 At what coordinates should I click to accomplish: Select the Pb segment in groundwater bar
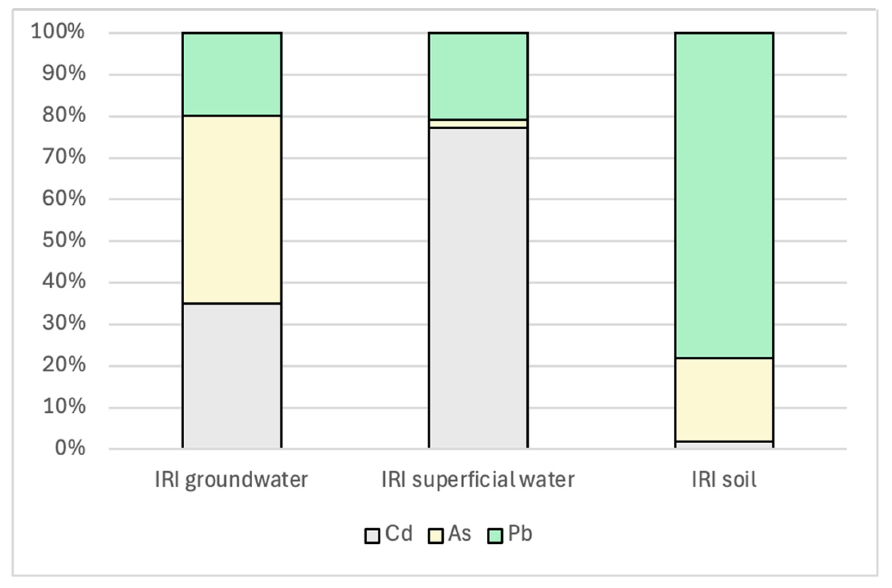point(232,74)
